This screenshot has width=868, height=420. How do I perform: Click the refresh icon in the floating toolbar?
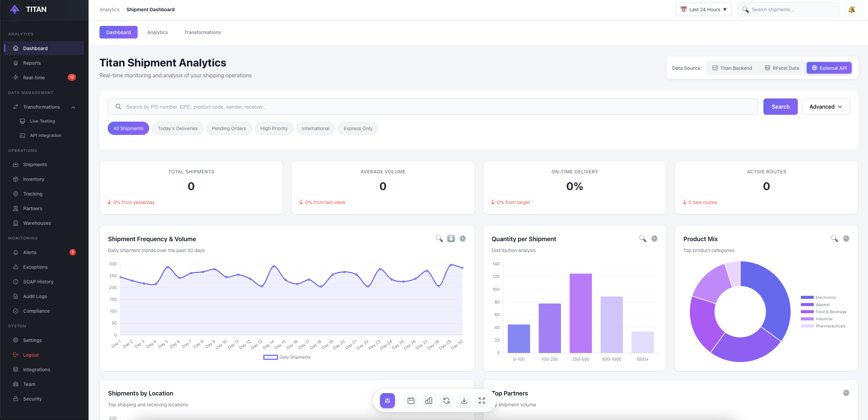[446, 401]
